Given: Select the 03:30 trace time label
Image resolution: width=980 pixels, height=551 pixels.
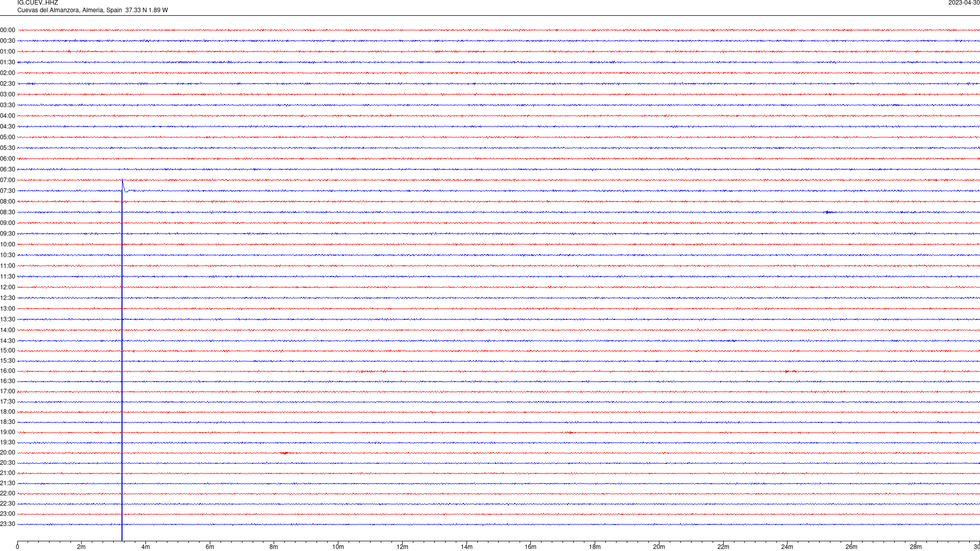Looking at the screenshot, I should [x=8, y=105].
